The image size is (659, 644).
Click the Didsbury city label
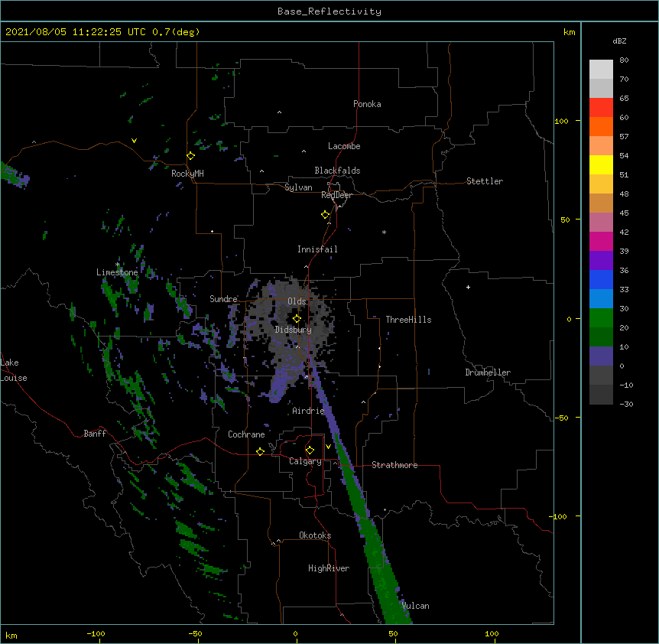click(294, 330)
